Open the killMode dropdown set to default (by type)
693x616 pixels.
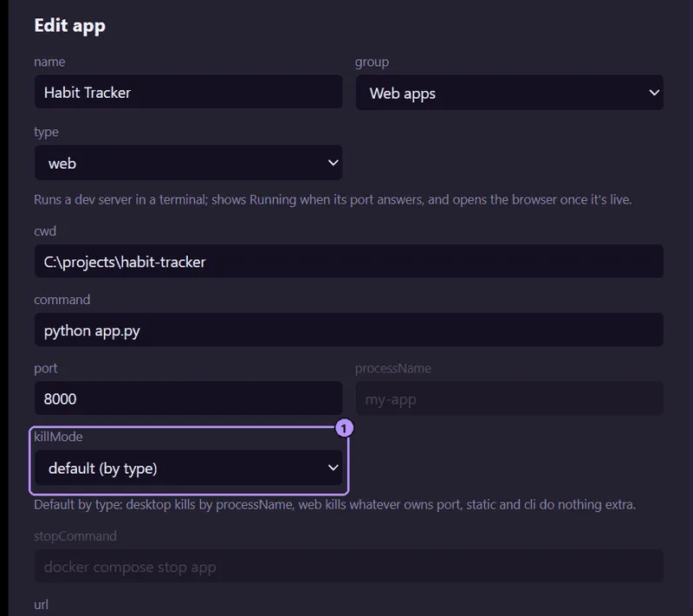[x=188, y=468]
